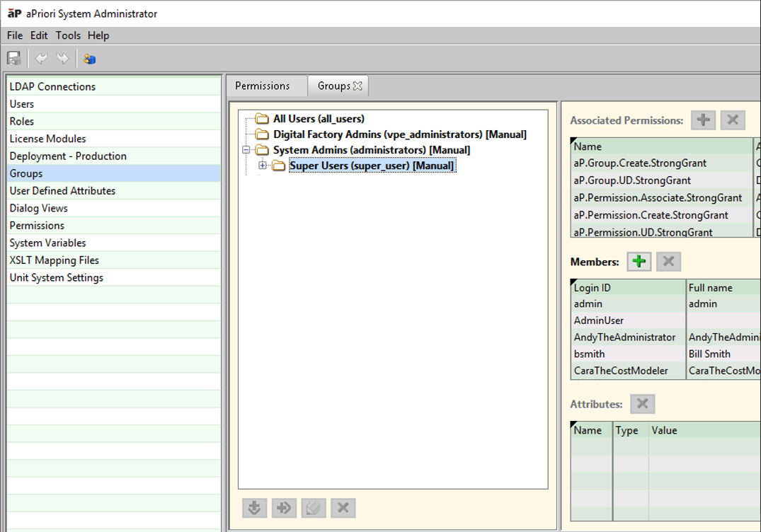Click the attributes Value column header

(705, 430)
